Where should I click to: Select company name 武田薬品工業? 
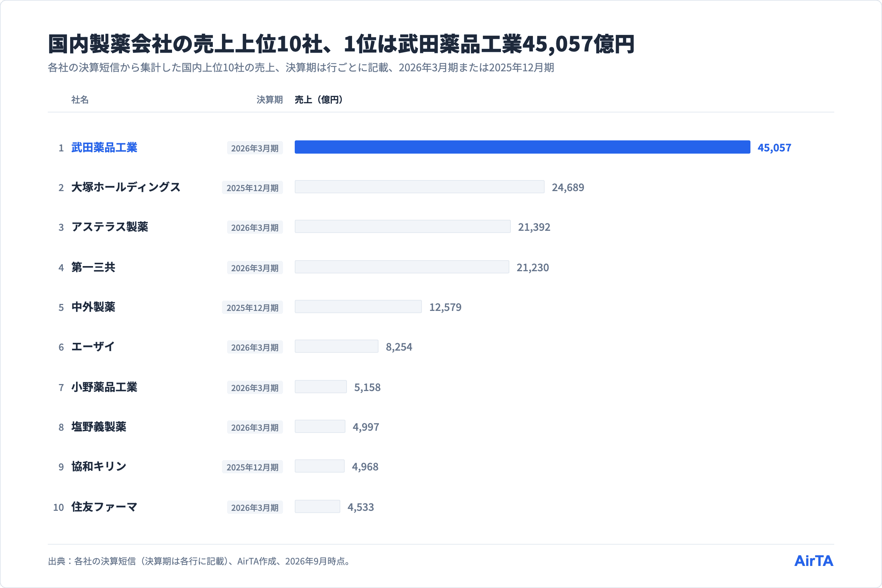tap(104, 147)
